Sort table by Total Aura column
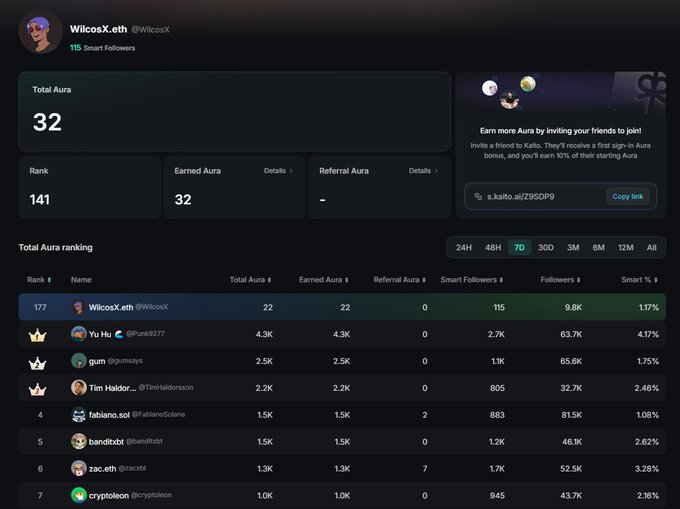680x509 pixels. (x=250, y=280)
